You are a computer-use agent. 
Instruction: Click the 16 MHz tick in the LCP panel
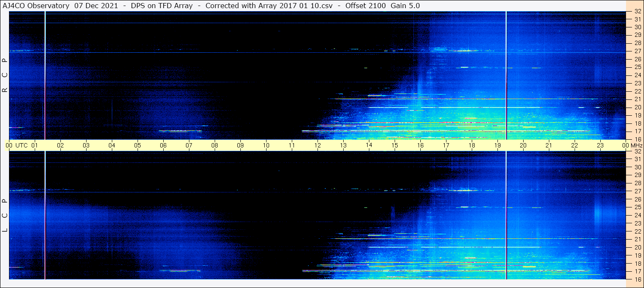click(x=637, y=279)
